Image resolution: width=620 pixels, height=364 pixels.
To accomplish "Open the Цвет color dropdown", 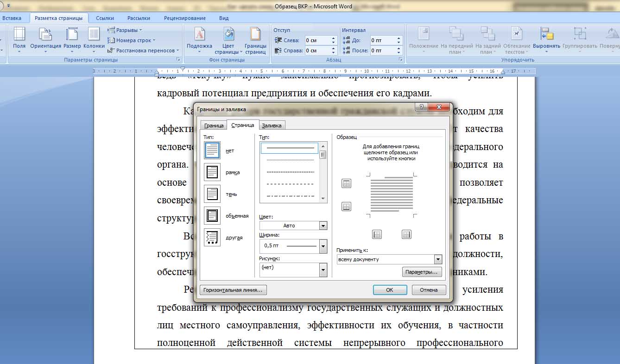I will tap(323, 226).
